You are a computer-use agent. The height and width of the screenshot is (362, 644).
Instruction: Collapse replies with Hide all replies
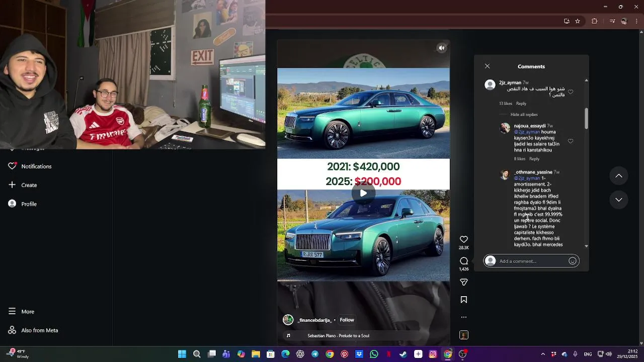[x=524, y=115]
